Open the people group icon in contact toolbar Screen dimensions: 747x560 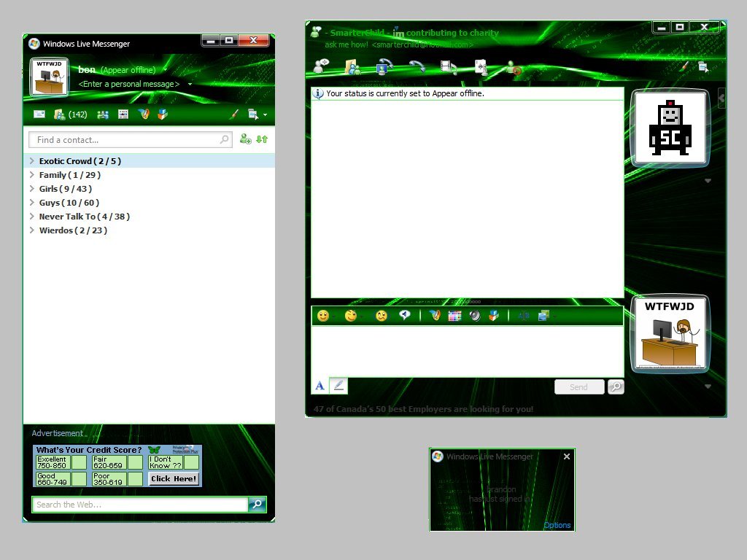103,114
